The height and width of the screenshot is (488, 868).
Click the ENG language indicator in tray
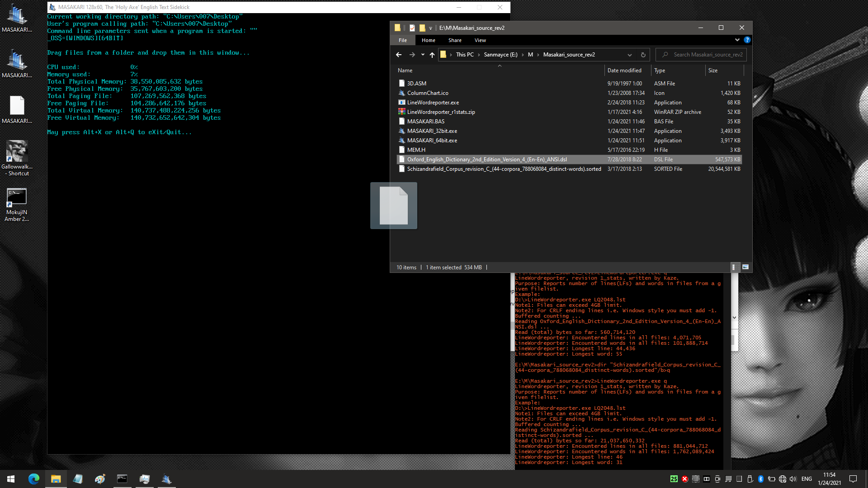pos(807,479)
